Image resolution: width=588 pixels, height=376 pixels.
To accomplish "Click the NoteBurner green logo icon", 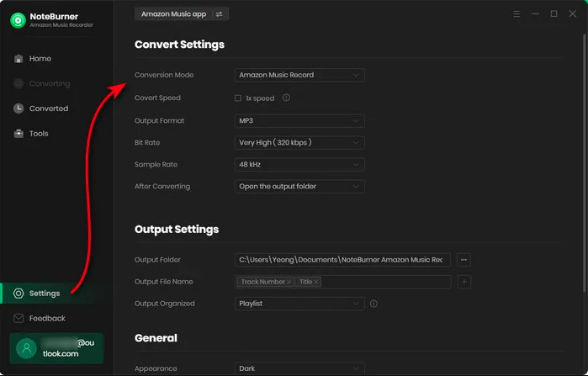I will click(x=18, y=20).
